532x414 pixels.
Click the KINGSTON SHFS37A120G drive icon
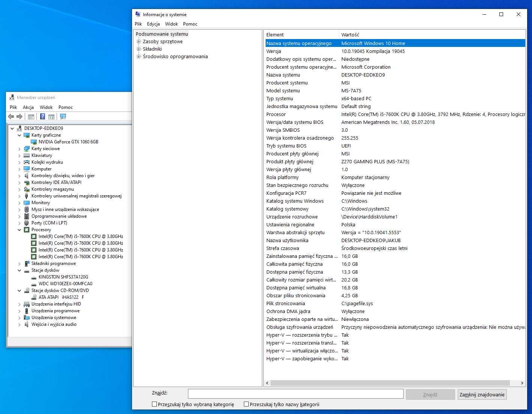34,277
